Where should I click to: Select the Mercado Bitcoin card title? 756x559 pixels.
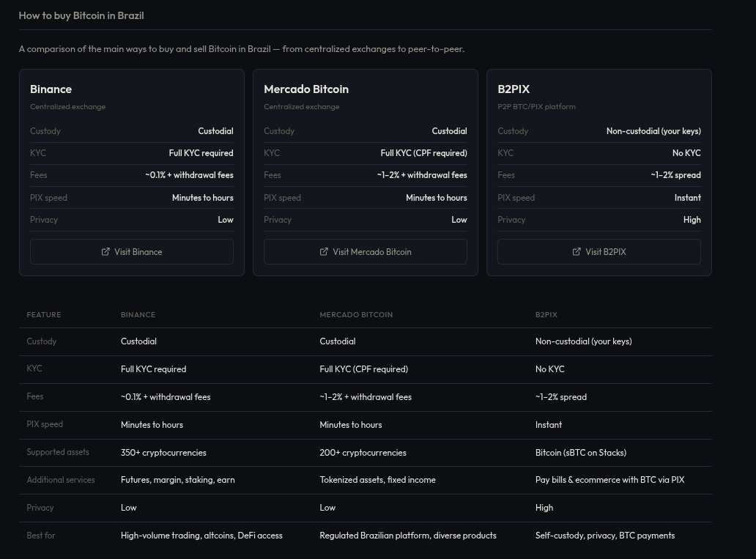[x=306, y=89]
